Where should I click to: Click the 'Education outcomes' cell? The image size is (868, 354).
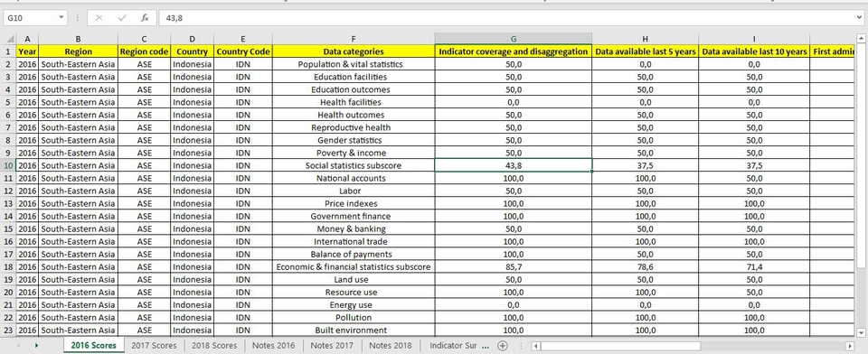tap(354, 89)
